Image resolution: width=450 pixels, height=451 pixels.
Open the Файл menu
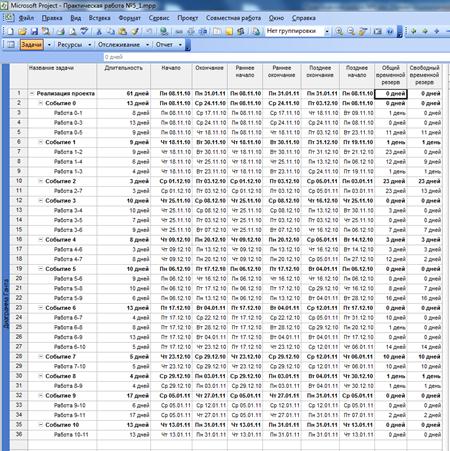[x=26, y=18]
